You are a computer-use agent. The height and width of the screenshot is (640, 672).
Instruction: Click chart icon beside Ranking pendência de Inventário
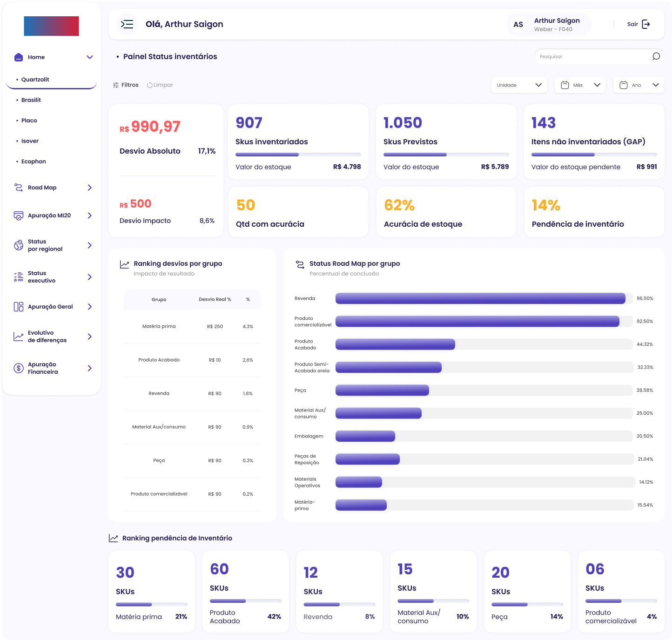tap(114, 538)
